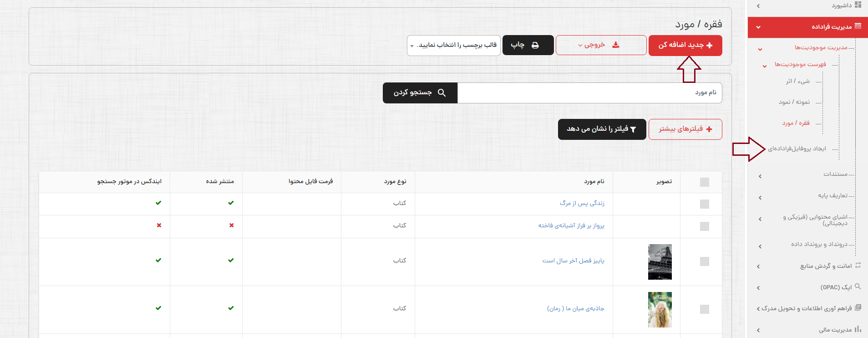
Task: Click the download icon on export button
Action: pyautogui.click(x=616, y=45)
